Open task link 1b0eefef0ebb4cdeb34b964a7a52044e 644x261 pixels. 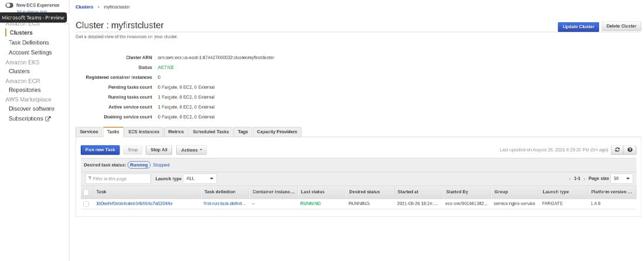[134, 204]
